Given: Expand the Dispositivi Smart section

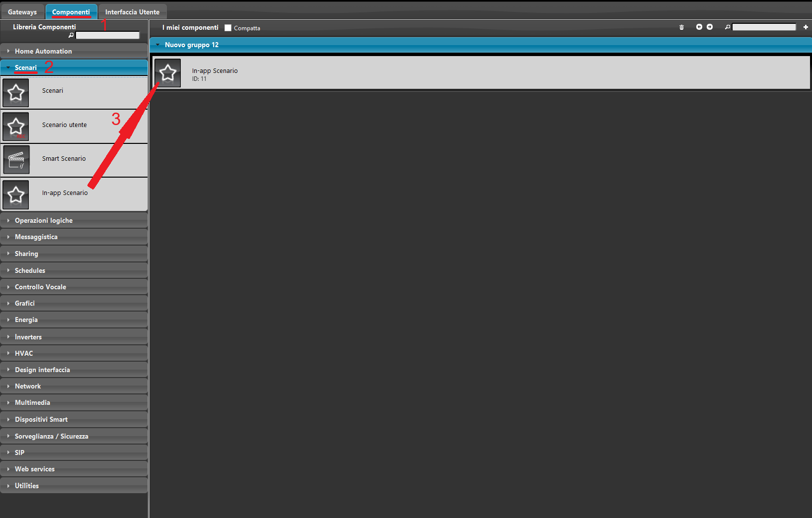Looking at the screenshot, I should pos(74,419).
